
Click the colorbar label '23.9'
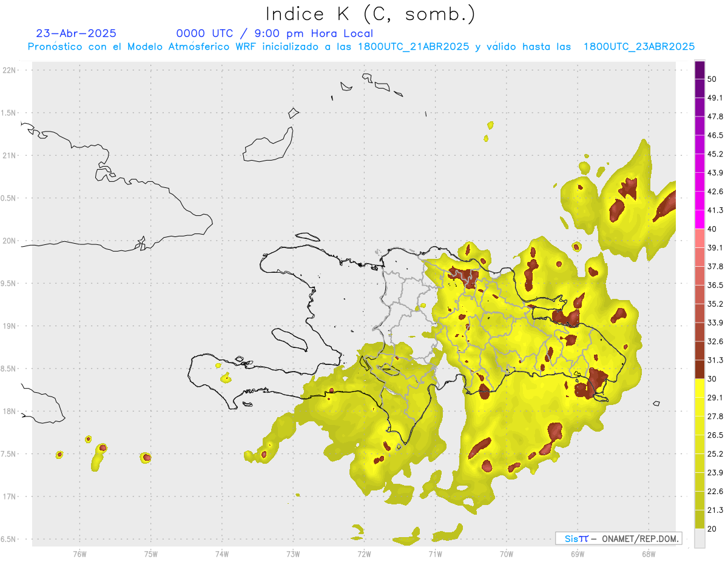point(715,473)
